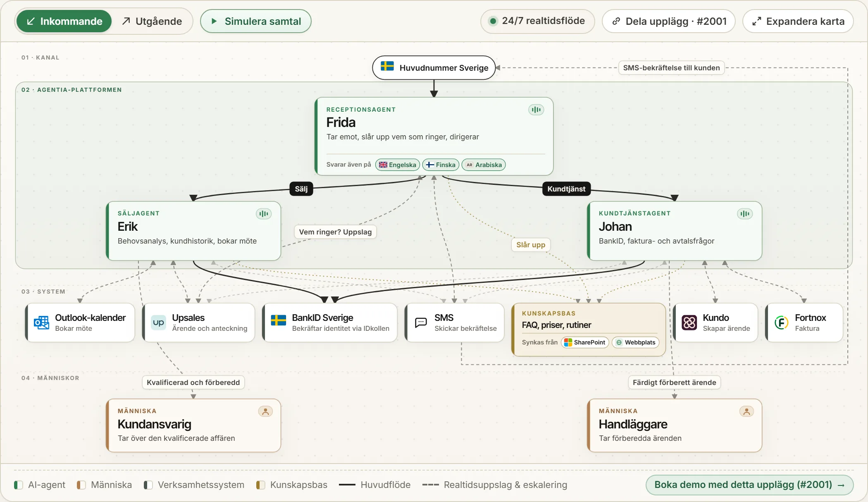Select the Engelska language chip

[398, 165]
